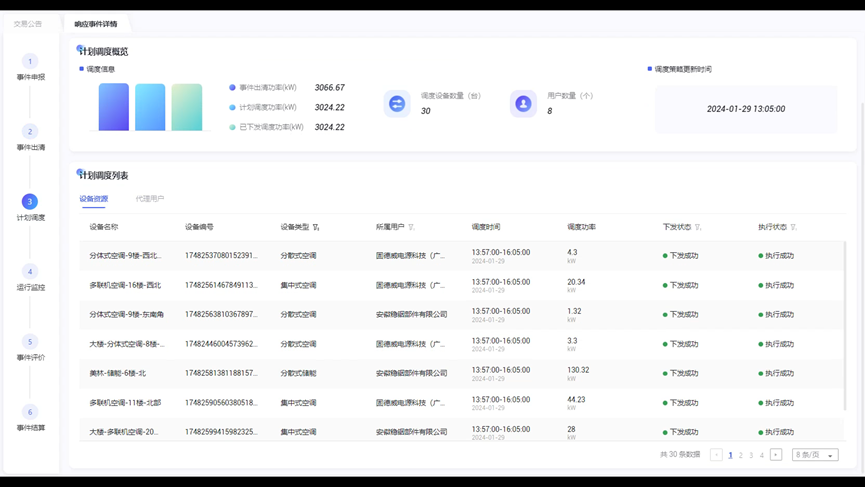Click the 共 30 条数据 total count

[680, 454]
